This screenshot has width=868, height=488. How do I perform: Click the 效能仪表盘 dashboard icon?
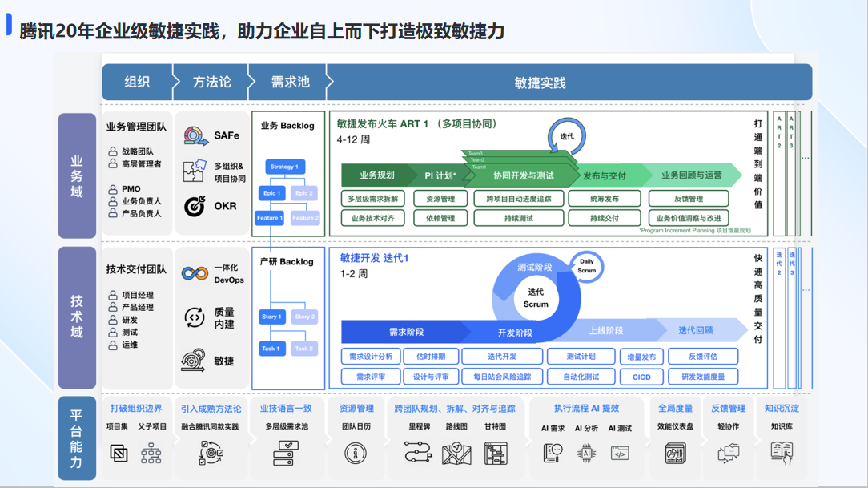675,453
